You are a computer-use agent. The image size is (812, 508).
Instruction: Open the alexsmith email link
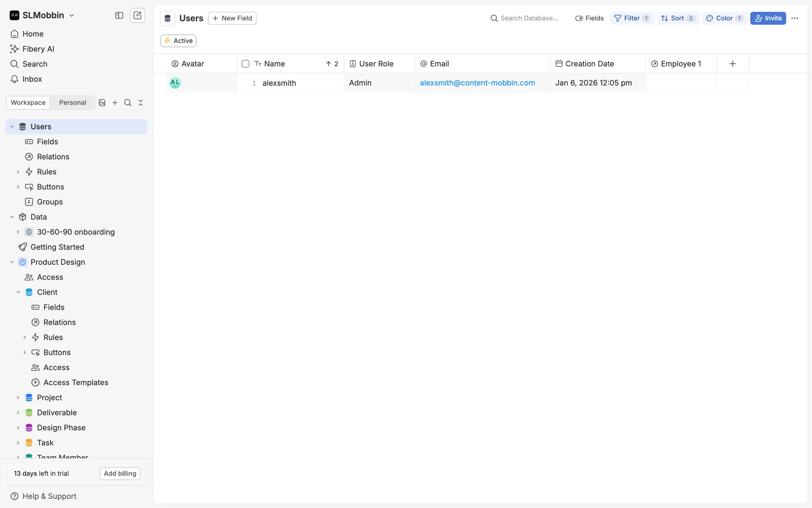(x=477, y=83)
